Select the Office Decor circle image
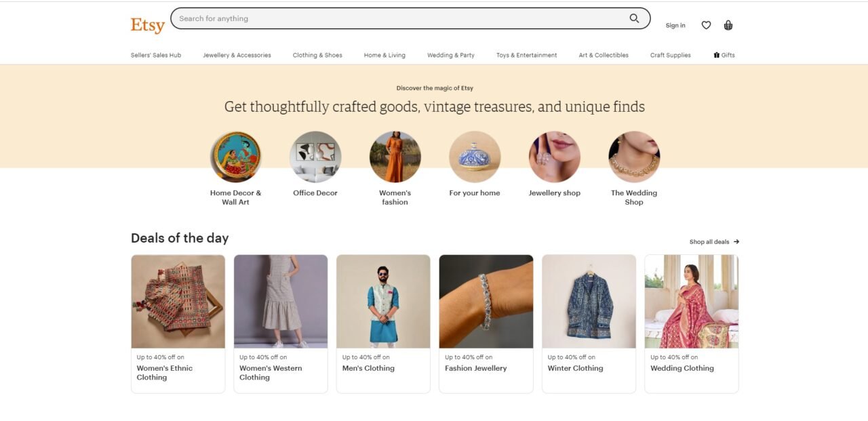Screen dimensions: 868x421 [x=315, y=157]
